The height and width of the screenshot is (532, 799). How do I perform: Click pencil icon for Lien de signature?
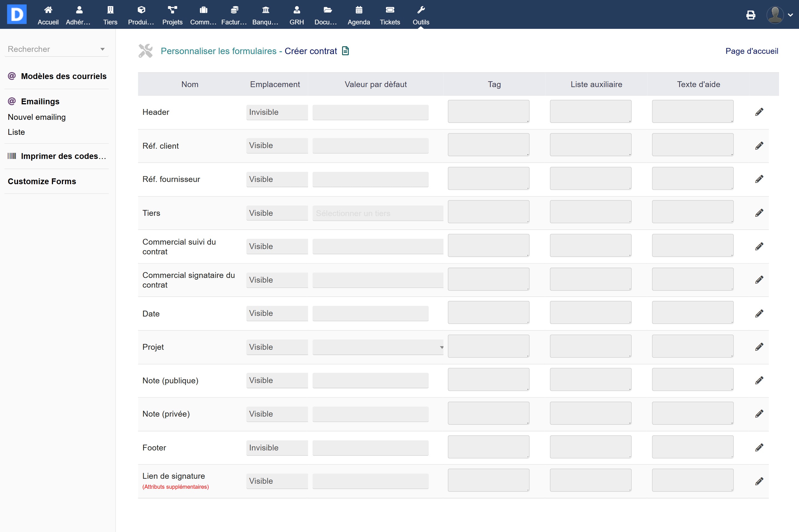[x=759, y=481]
